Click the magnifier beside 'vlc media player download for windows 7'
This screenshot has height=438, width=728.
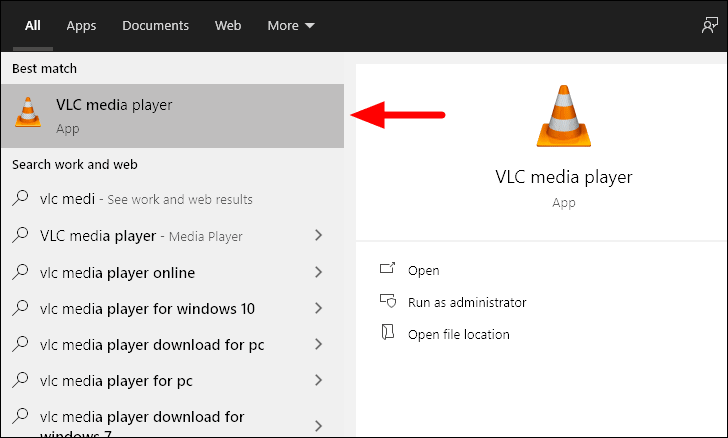[x=20, y=416]
